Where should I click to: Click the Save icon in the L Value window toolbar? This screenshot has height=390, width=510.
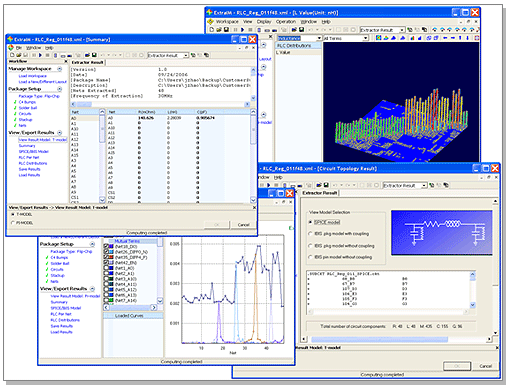(x=226, y=30)
